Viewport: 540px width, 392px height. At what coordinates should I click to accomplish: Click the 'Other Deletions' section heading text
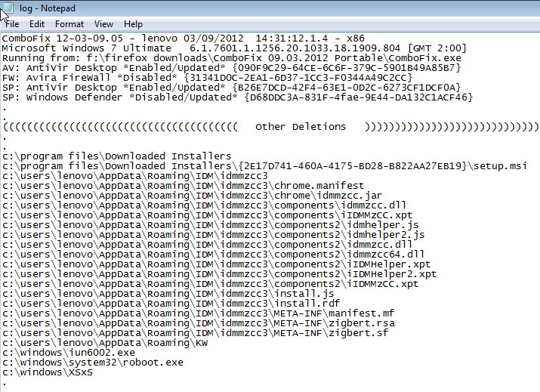(x=301, y=127)
